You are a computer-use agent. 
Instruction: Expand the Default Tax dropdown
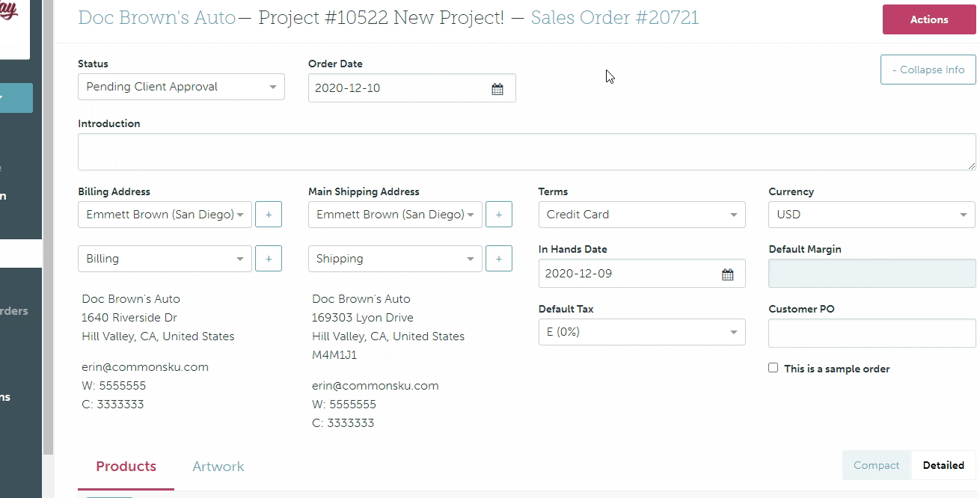[641, 332]
